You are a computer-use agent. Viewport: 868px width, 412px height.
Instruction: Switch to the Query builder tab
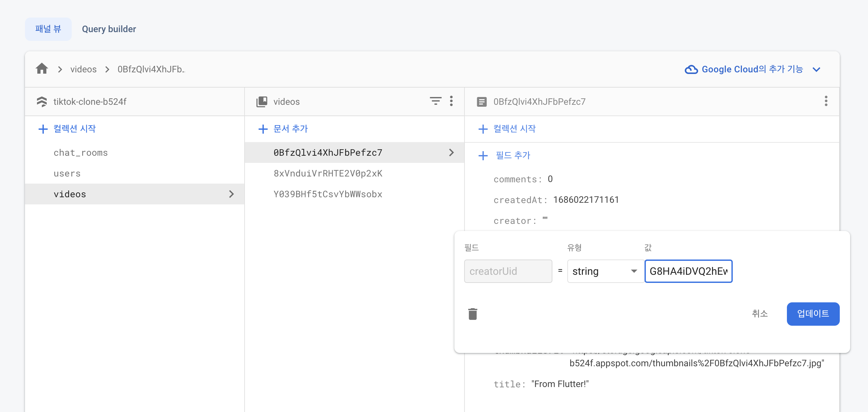109,29
